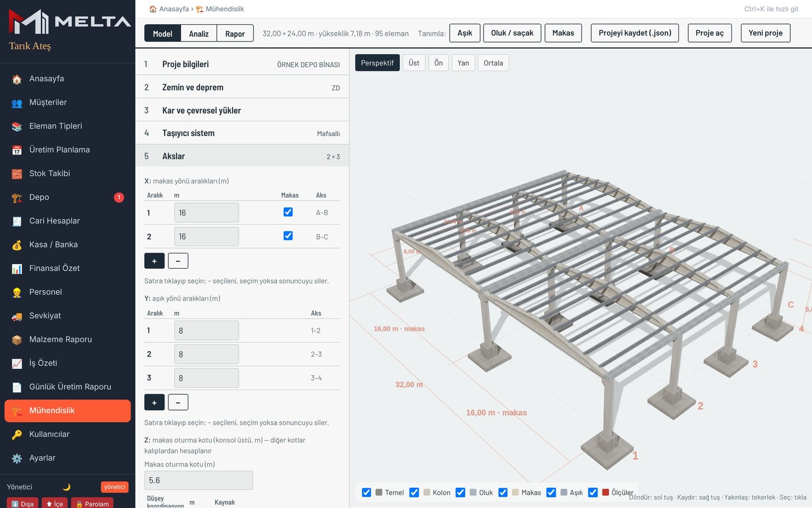
Task: Click Günlük Üretim Raporu page icon
Action: pyautogui.click(x=17, y=387)
